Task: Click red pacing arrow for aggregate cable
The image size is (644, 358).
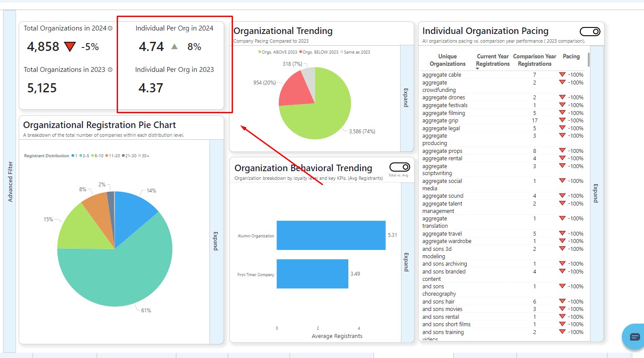Action: (562, 74)
